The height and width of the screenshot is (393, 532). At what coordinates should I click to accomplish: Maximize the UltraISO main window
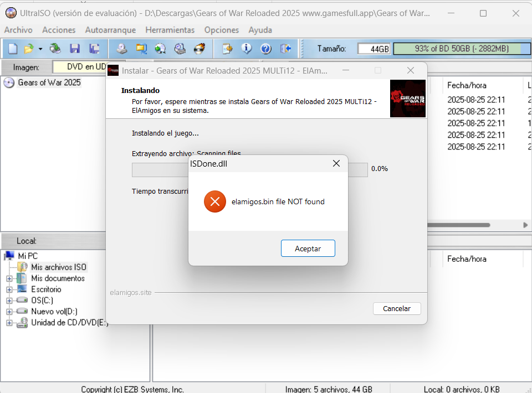point(483,13)
